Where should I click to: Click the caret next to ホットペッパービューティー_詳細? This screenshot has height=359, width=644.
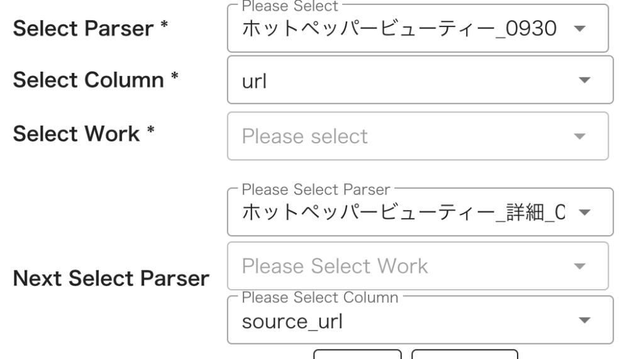(584, 213)
